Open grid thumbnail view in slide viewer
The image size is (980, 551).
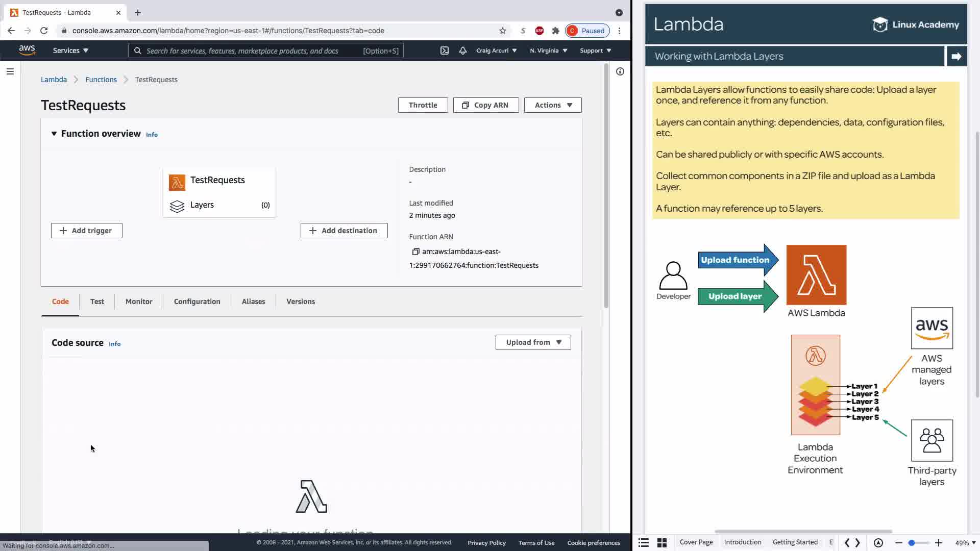661,542
